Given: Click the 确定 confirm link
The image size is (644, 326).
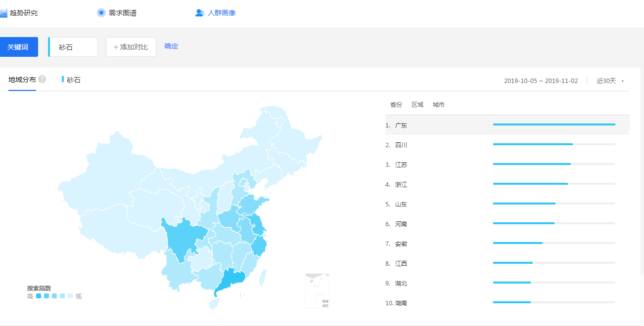Looking at the screenshot, I should [171, 46].
